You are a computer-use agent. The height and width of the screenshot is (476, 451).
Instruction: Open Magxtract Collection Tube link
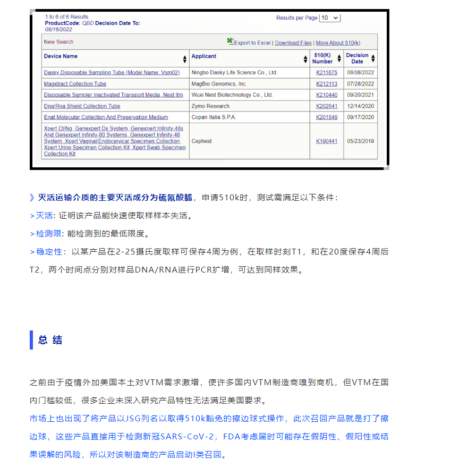click(75, 84)
